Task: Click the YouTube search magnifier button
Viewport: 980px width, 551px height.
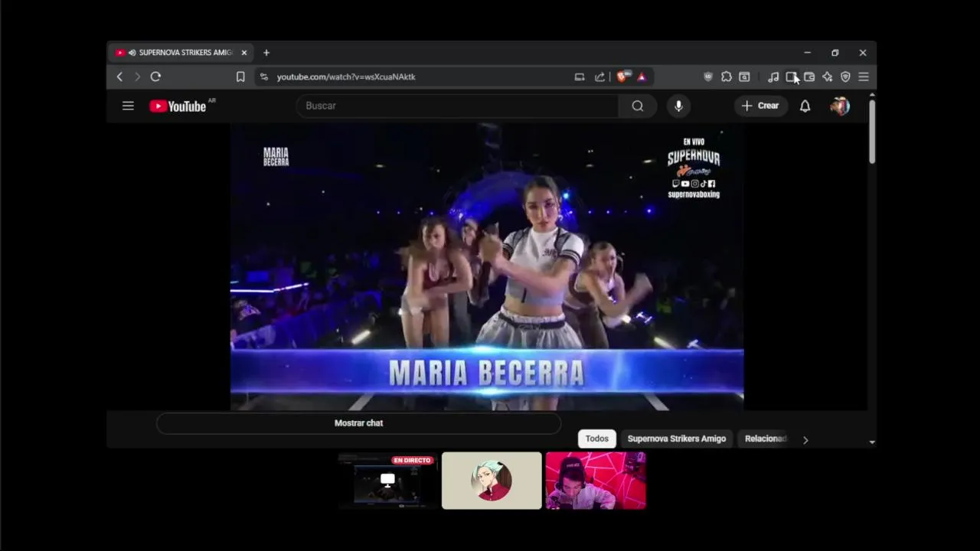Action: point(638,106)
